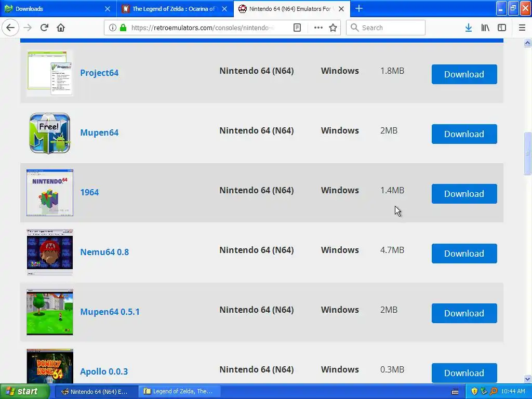
Task: Go back to the previous page
Action: [x=10, y=28]
